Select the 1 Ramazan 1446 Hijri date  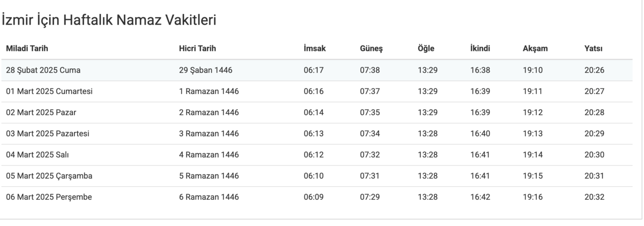(209, 92)
